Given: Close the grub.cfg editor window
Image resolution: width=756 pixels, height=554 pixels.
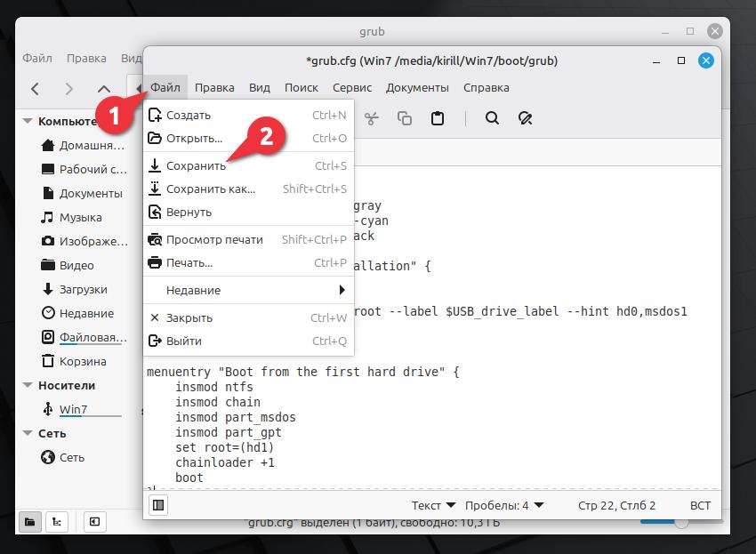Looking at the screenshot, I should [706, 60].
